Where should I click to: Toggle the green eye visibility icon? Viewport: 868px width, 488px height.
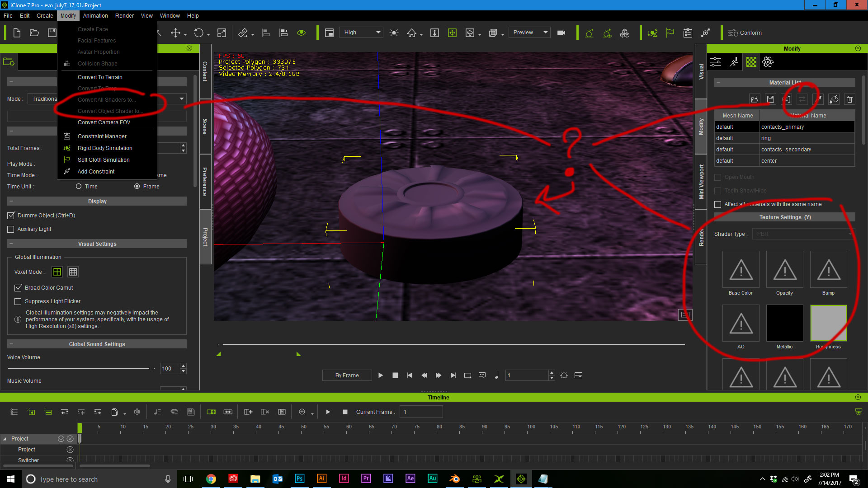click(x=302, y=33)
